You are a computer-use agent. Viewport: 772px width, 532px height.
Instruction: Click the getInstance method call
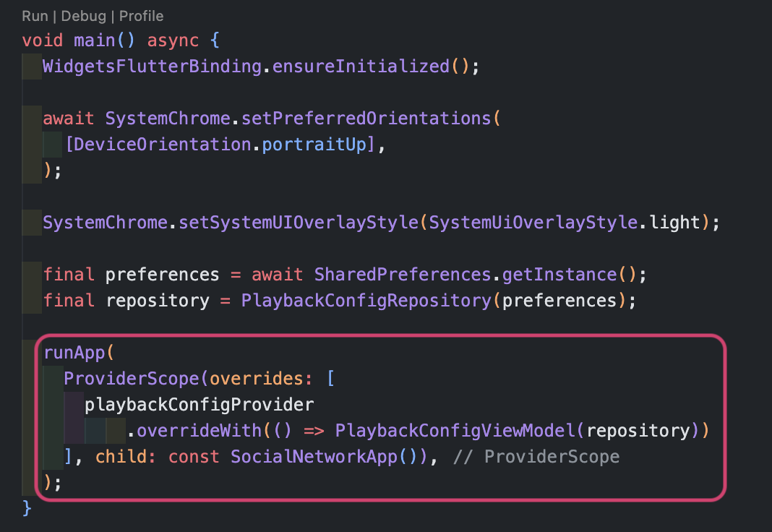coord(559,275)
